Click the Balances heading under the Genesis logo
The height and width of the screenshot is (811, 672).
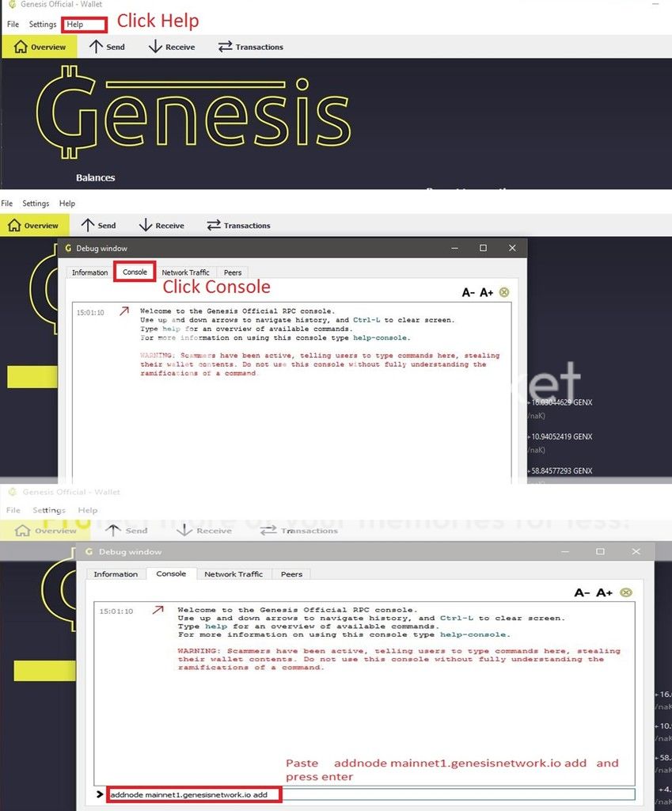(95, 177)
